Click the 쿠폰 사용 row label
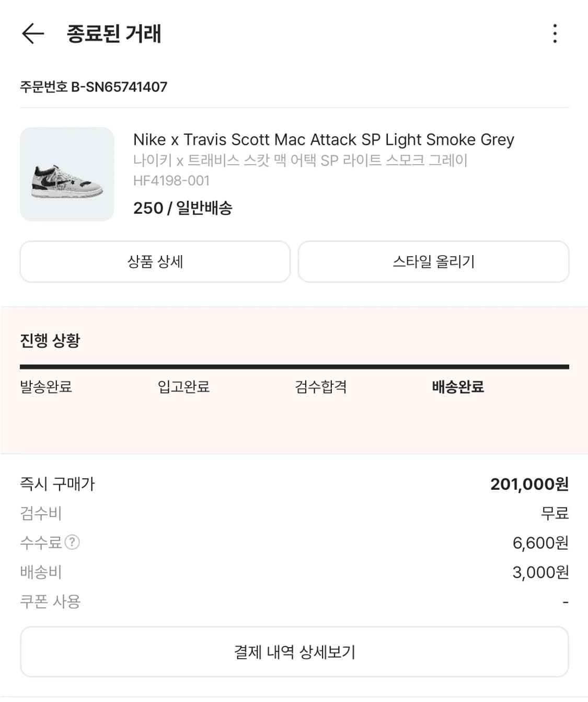 click(x=50, y=602)
